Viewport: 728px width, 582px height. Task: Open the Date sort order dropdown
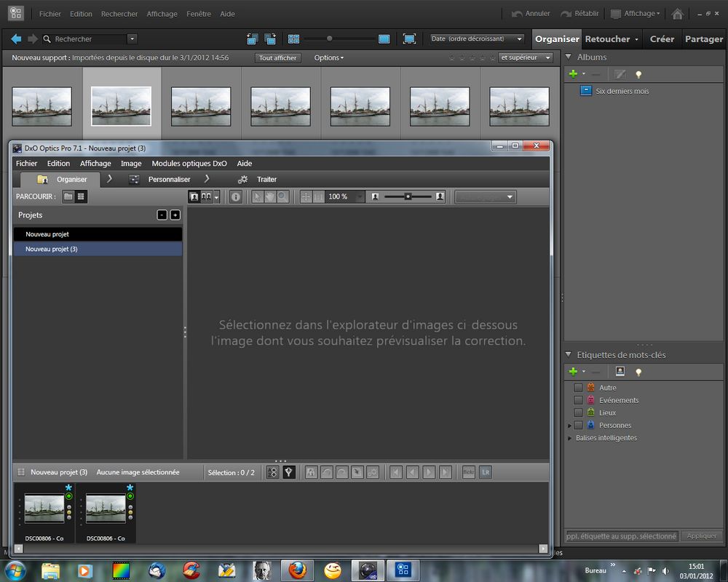(477, 39)
